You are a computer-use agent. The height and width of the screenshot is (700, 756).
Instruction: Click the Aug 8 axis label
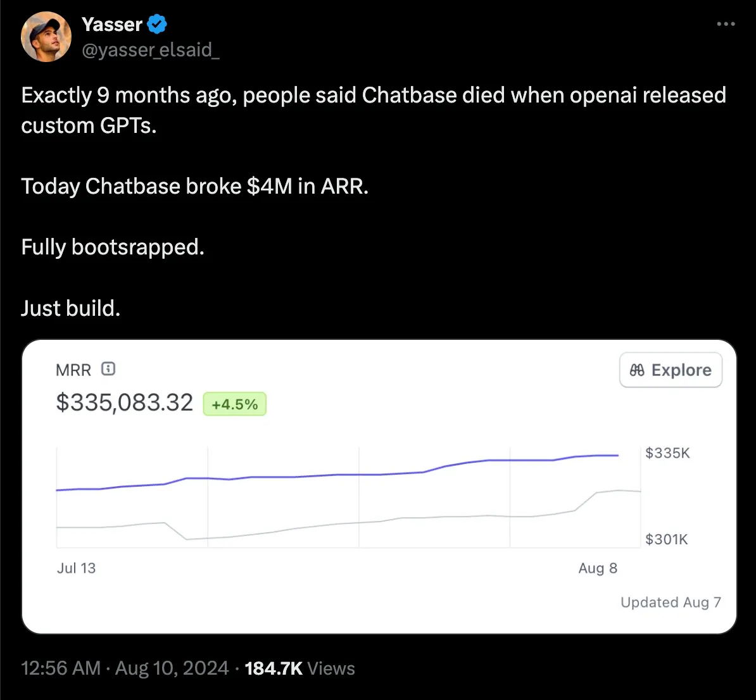point(597,568)
